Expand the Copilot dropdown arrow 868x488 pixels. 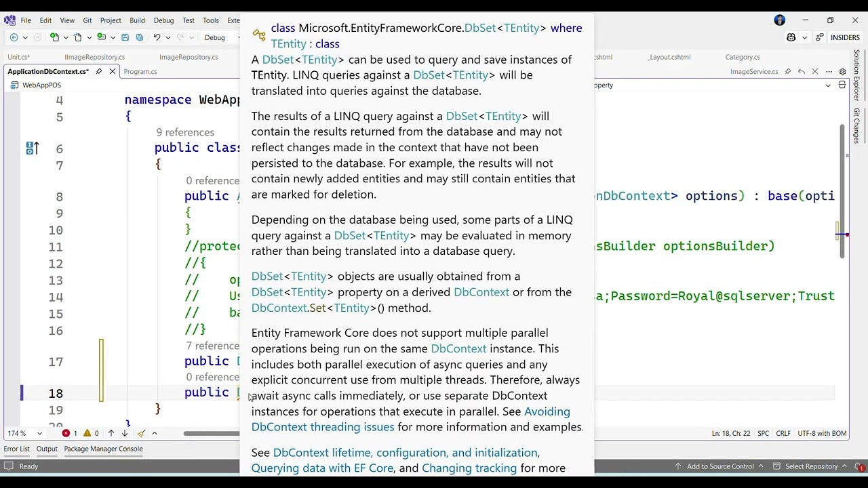pyautogui.click(x=804, y=37)
